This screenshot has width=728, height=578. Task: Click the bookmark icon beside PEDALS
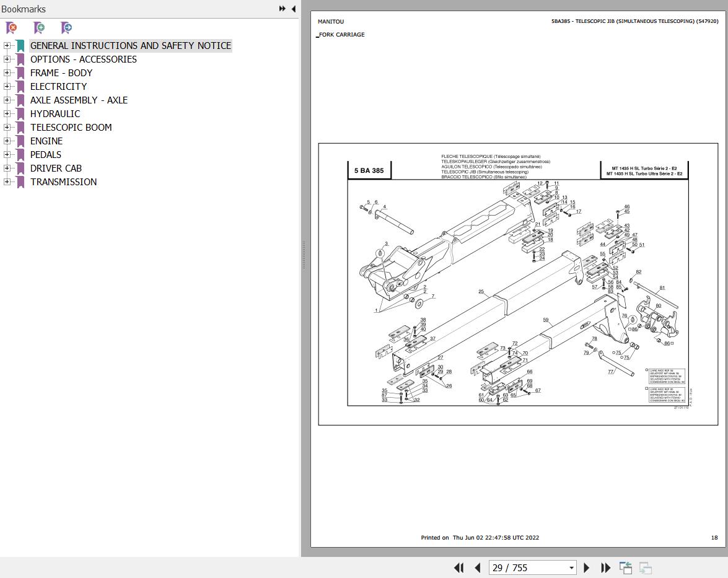pyautogui.click(x=20, y=155)
